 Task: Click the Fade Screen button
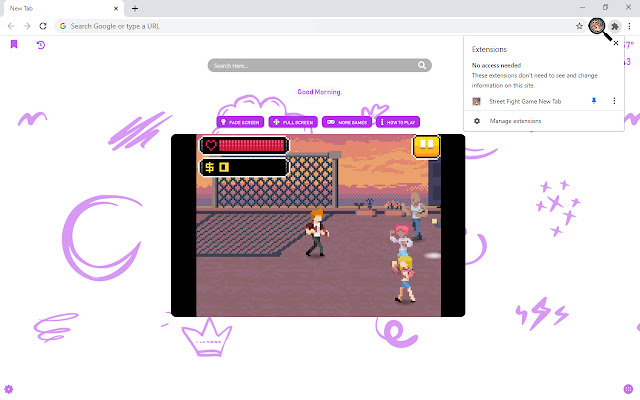tap(240, 122)
